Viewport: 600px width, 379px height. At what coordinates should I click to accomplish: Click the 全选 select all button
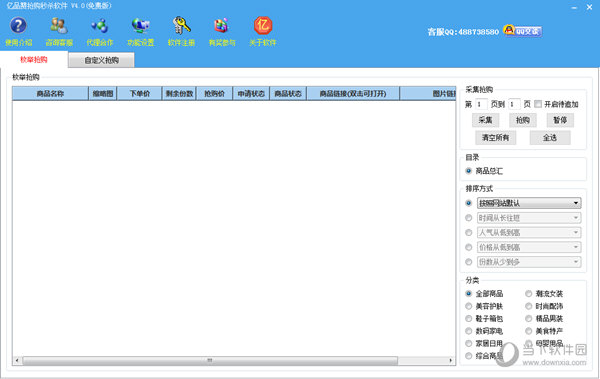pyautogui.click(x=550, y=137)
